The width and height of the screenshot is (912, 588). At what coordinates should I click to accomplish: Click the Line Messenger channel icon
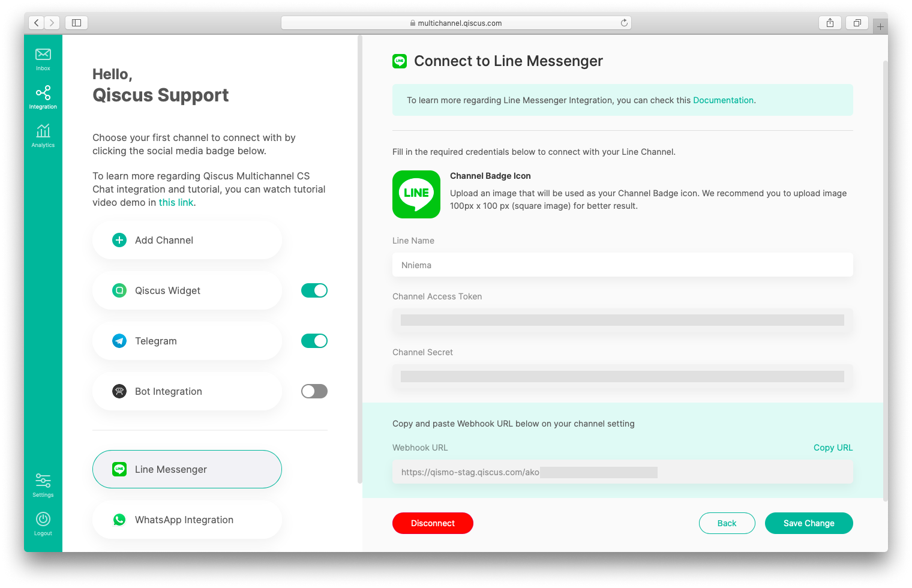pos(119,469)
